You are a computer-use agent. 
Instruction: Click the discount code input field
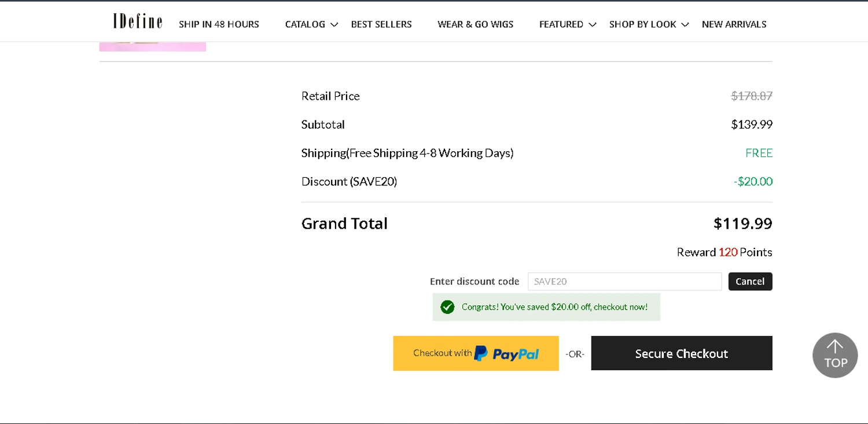(624, 282)
